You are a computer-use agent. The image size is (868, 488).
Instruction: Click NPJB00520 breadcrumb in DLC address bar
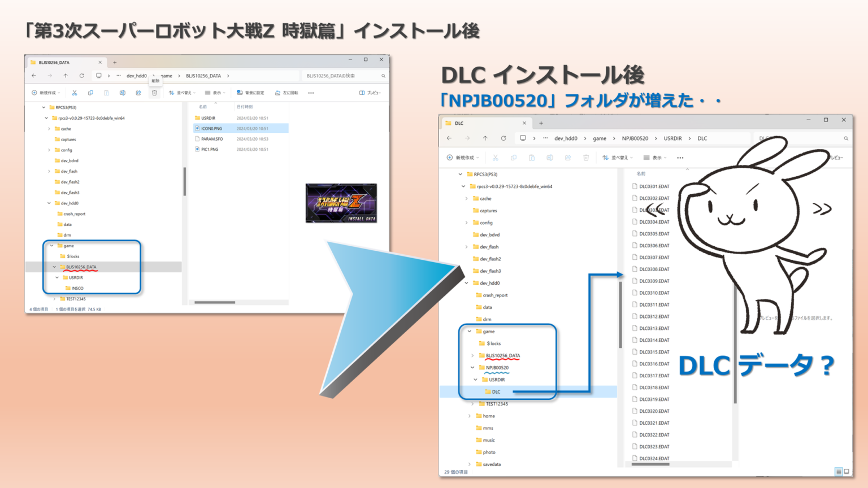[x=635, y=138]
